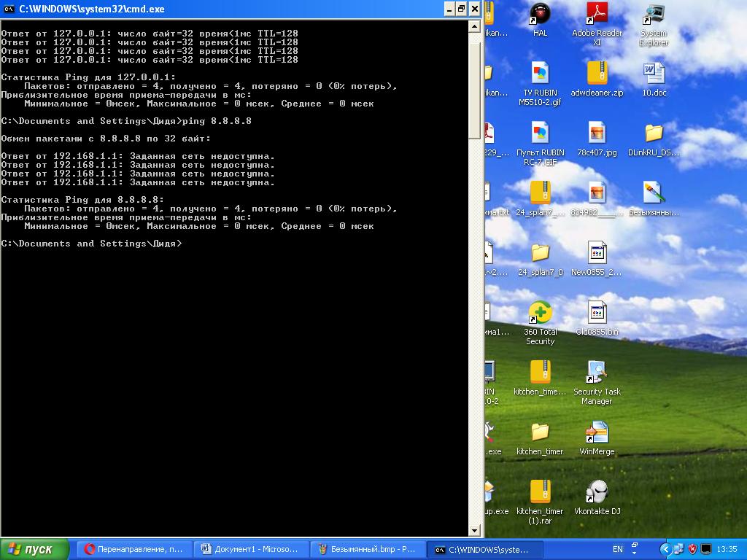Click the пуск Start button

[34, 549]
